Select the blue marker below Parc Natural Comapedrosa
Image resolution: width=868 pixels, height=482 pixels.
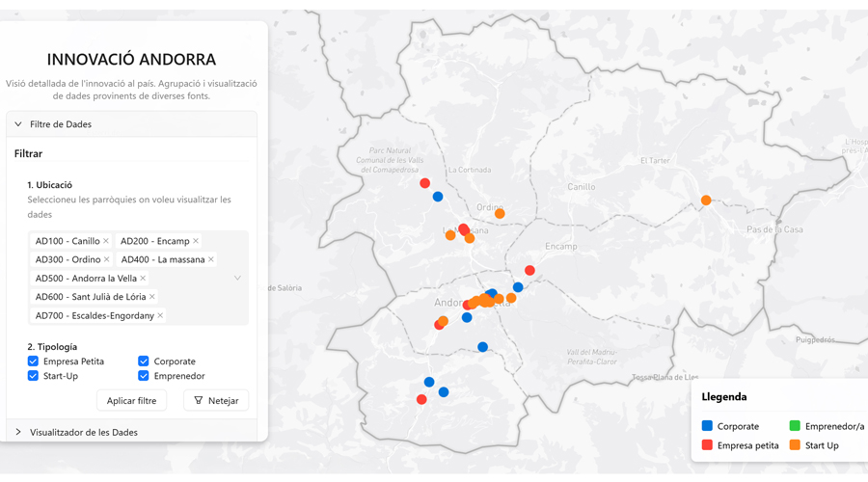(438, 197)
